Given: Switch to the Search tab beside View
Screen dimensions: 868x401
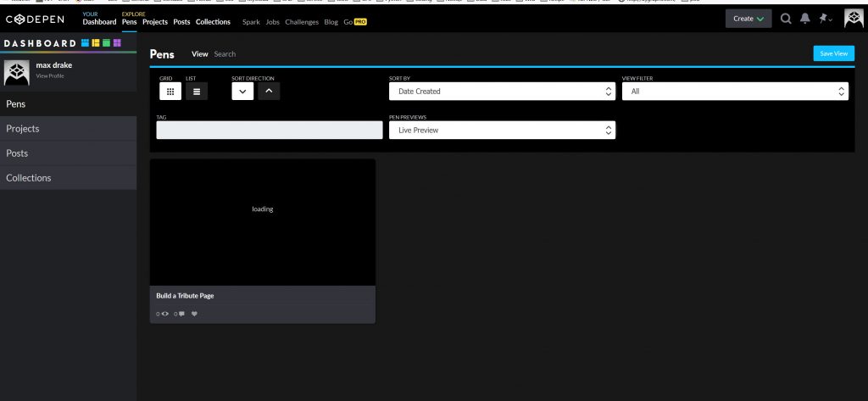Looking at the screenshot, I should click(225, 54).
